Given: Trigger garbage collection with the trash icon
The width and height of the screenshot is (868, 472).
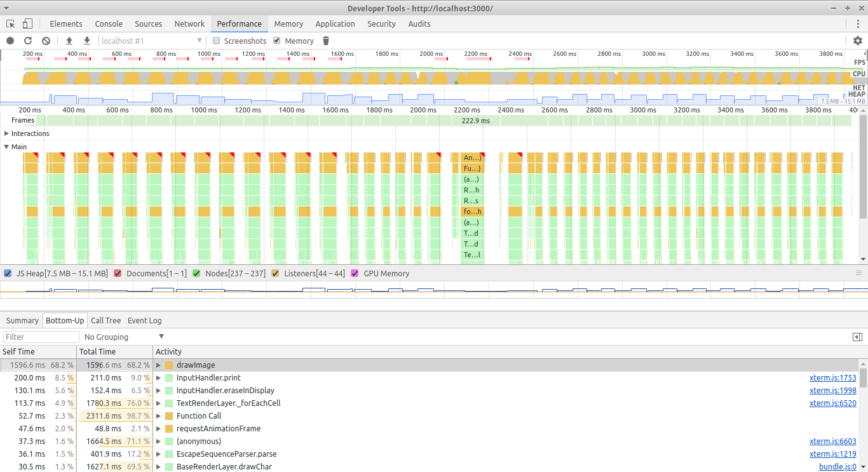Looking at the screenshot, I should [x=325, y=40].
